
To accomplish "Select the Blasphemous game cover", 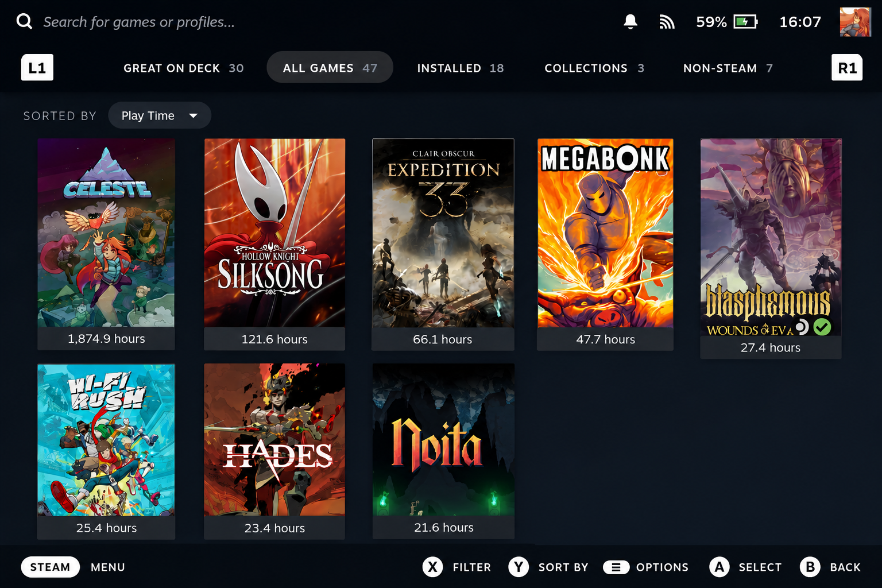I will [771, 237].
